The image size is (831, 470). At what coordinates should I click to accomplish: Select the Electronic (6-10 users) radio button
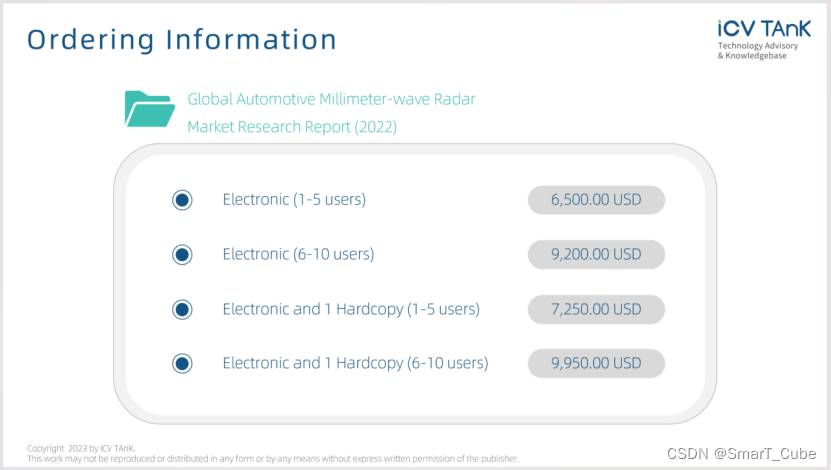(182, 254)
